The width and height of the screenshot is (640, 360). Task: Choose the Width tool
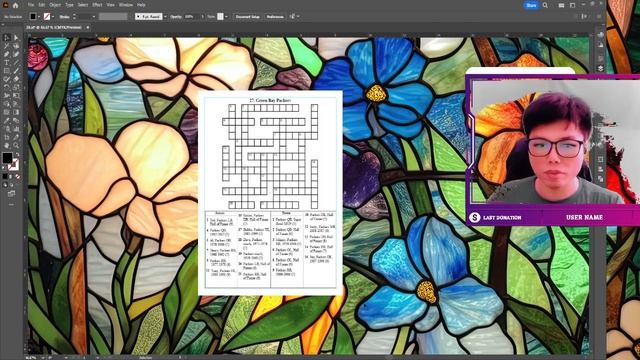pos(7,96)
